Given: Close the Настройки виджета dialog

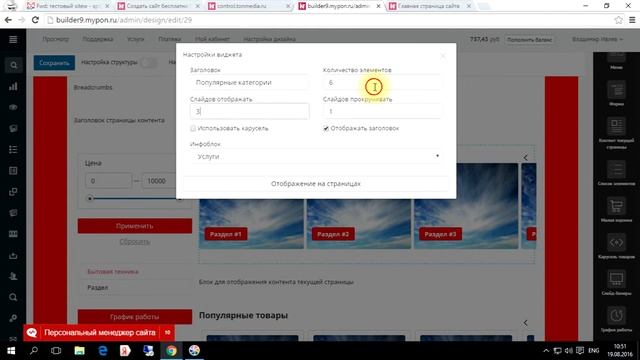Looking at the screenshot, I should 443,56.
